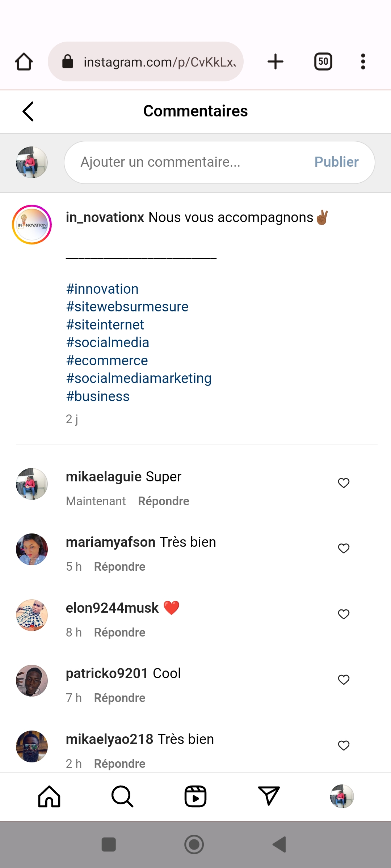This screenshot has height=868, width=391.
Task: Like elon9244musk's heart comment
Action: click(344, 614)
